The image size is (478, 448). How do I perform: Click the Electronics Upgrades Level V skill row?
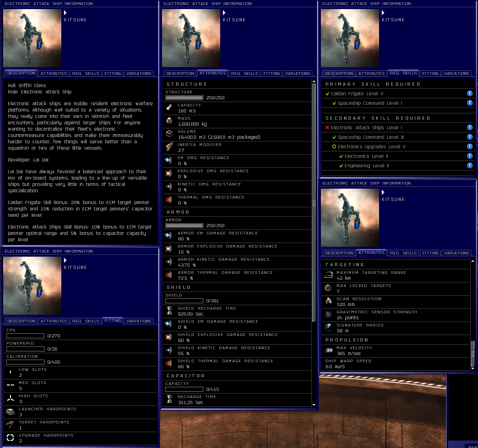pyautogui.click(x=398, y=146)
